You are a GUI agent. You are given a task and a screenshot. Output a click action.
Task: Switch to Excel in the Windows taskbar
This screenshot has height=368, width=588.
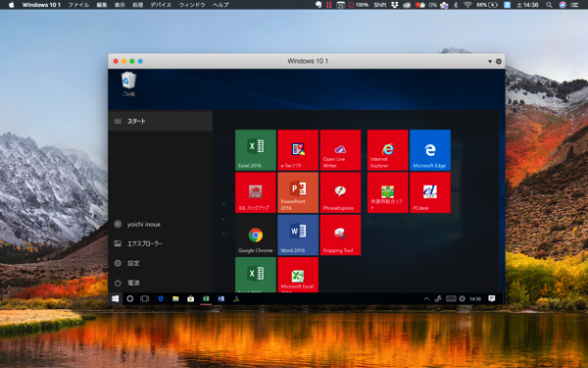[x=206, y=298]
